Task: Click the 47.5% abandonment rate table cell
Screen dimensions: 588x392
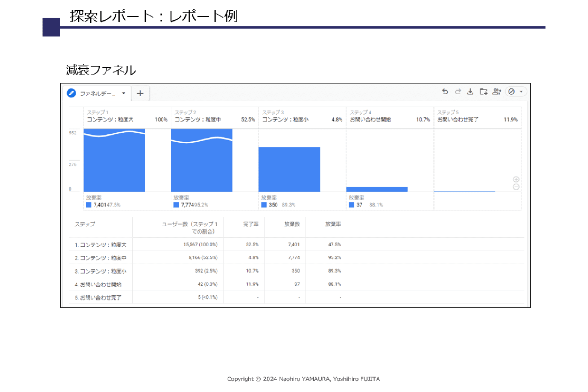Action: [x=334, y=245]
